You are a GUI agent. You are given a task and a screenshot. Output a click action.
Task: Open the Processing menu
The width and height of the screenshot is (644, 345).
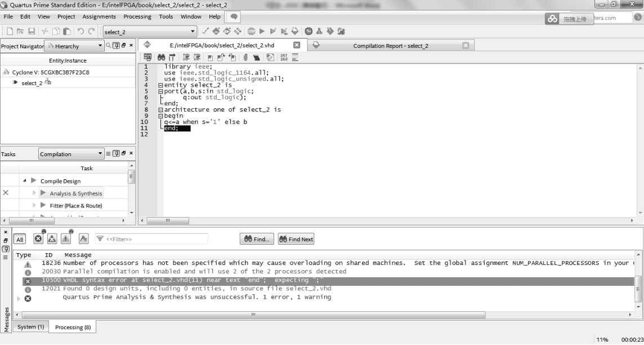pos(137,16)
